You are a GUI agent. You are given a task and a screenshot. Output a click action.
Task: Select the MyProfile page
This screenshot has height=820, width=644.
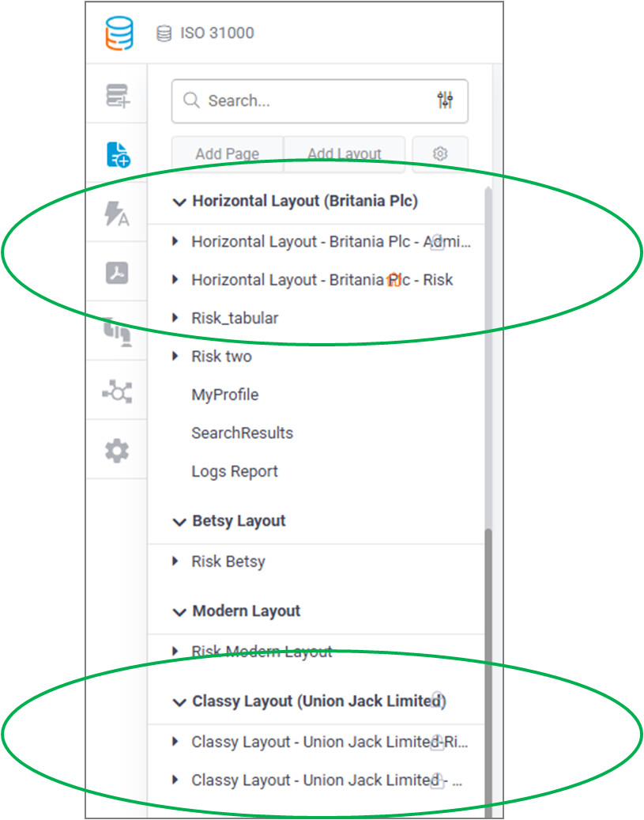pos(224,395)
